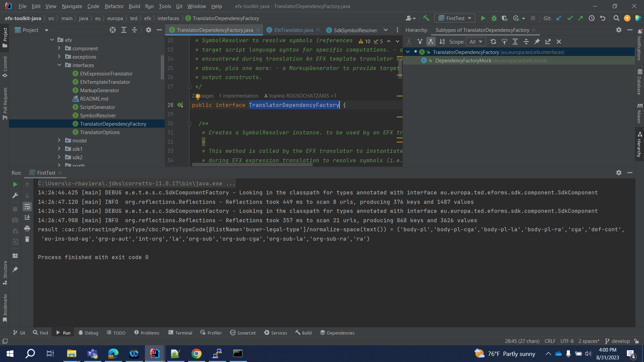
Task: Open Search Everywhere with the magnifier icon
Action: 616,18
